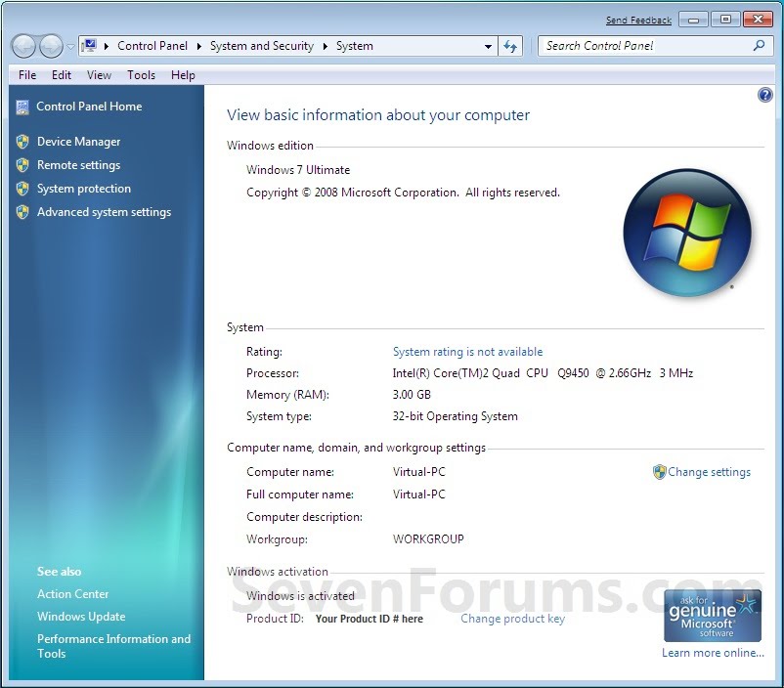Open the Help menu
Viewport: 784px width, 688px height.
pos(183,75)
